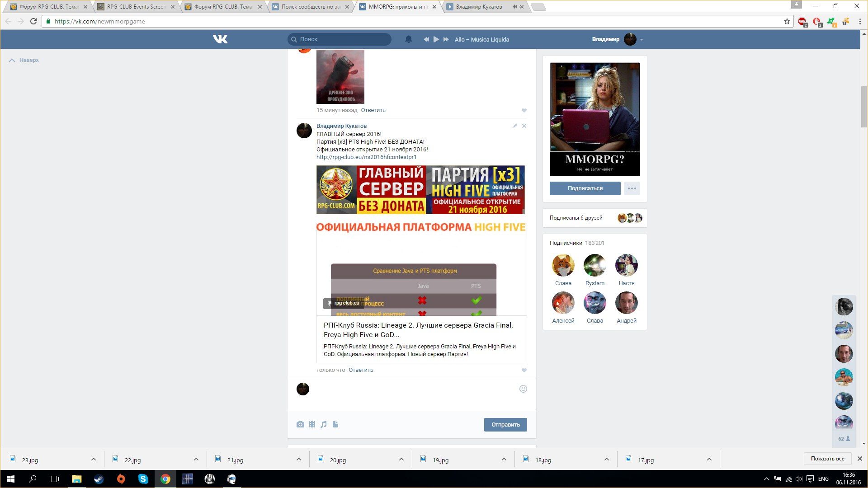Open the 62 online friends counter in chat sidebar
This screenshot has height=488, width=868.
click(844, 439)
